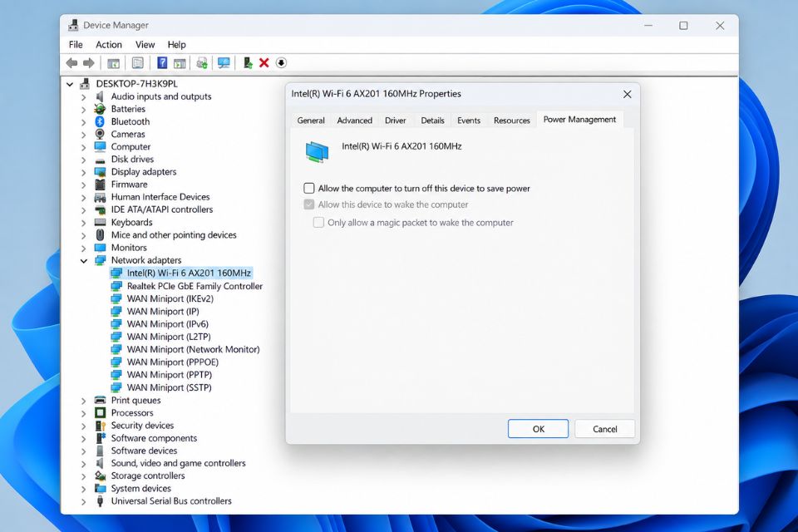Open the File menu
Image resolution: width=798 pixels, height=532 pixels.
coord(76,45)
